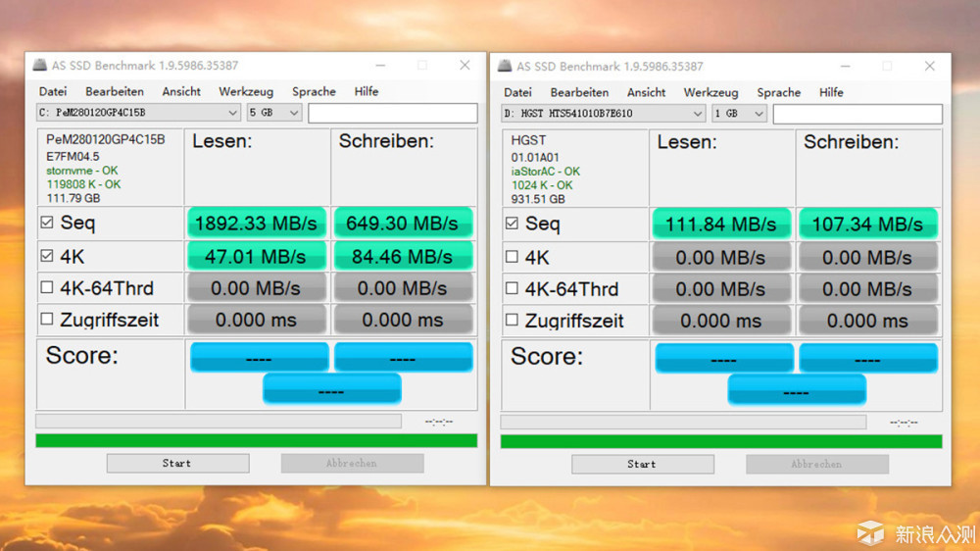Open Datei menu in left window
The width and height of the screenshot is (980, 551).
tap(52, 91)
